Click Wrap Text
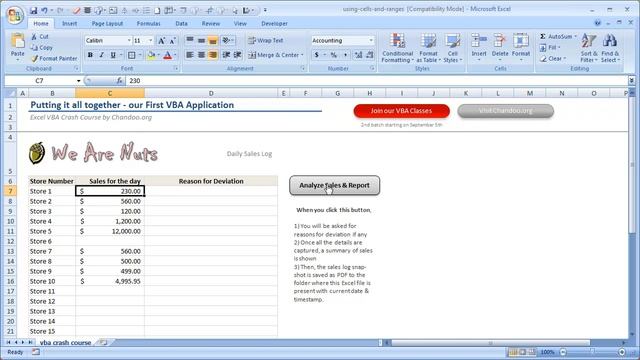The width and height of the screenshot is (640, 360). click(x=266, y=40)
